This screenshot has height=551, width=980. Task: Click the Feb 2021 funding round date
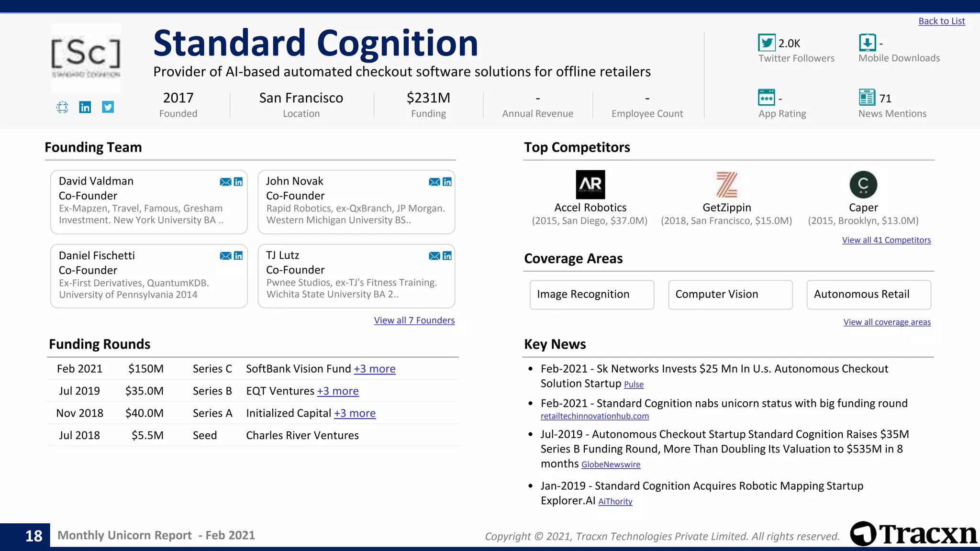[79, 369]
